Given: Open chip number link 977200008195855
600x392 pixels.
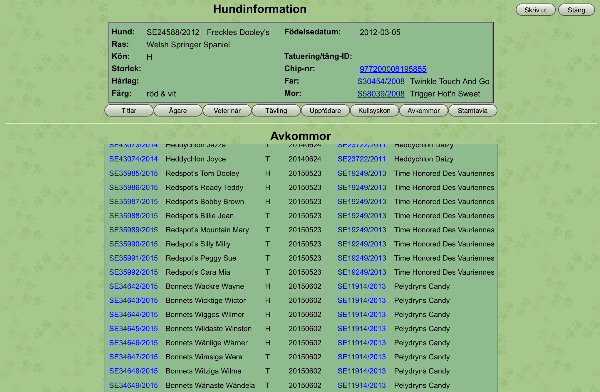Looking at the screenshot, I should pos(393,69).
